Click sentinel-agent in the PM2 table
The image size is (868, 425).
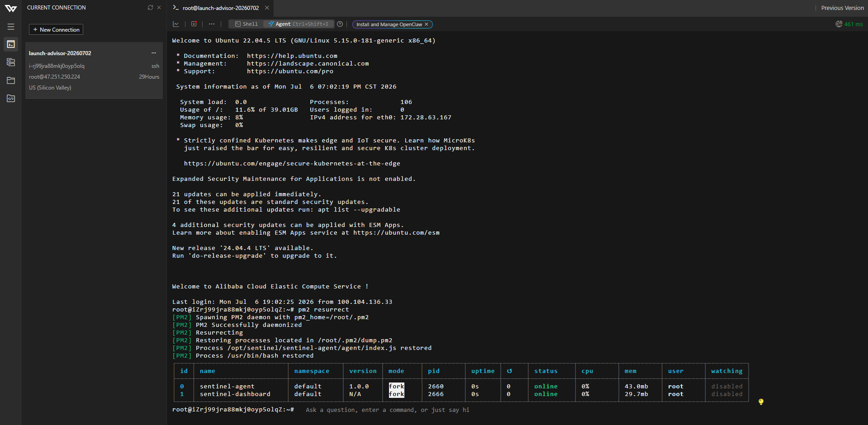pos(227,387)
